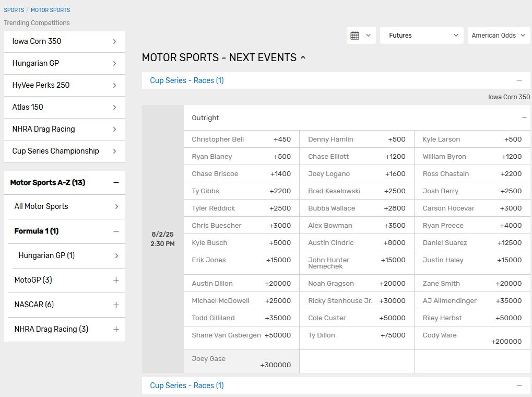Choose Riley Herbst +50000
532x397 pixels.
pos(472,318)
